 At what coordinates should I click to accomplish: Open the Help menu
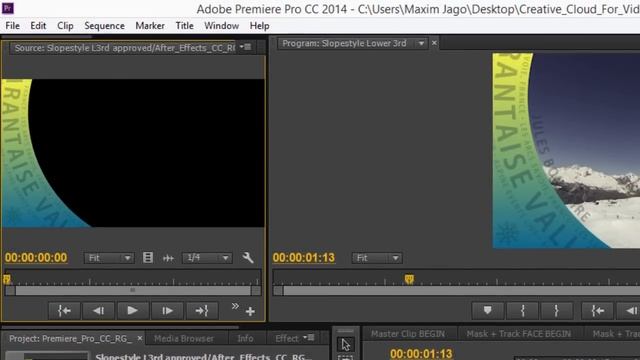[259, 26]
